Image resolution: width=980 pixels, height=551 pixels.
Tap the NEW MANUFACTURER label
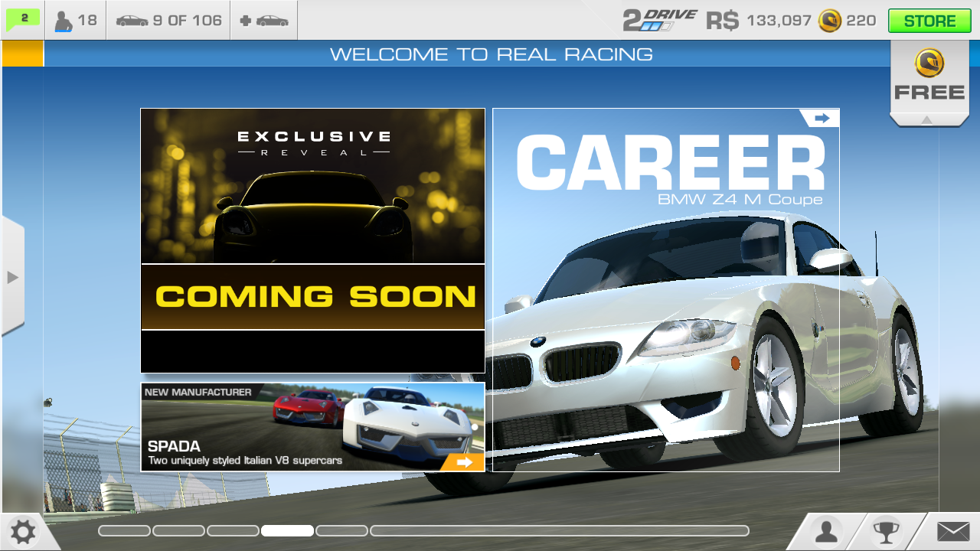click(x=198, y=392)
